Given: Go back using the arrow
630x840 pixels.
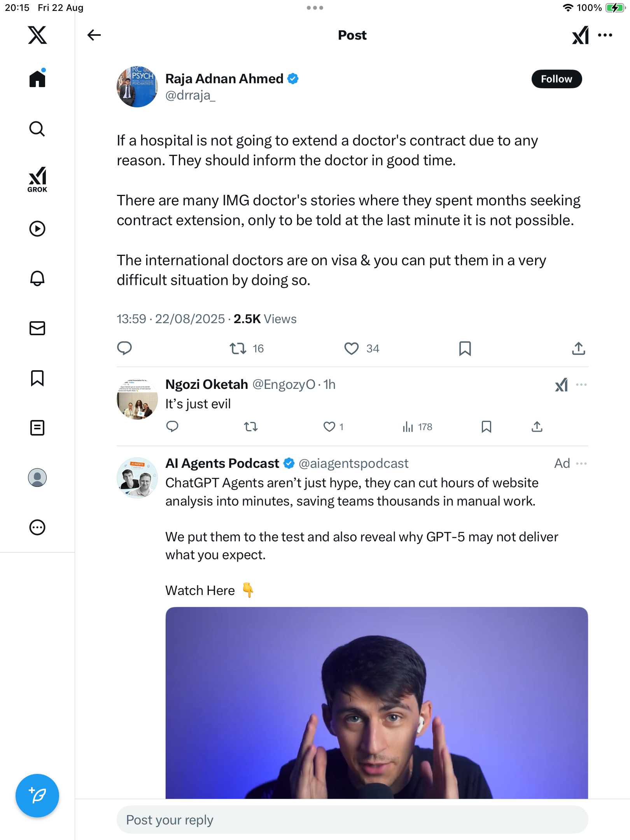Looking at the screenshot, I should 94,35.
